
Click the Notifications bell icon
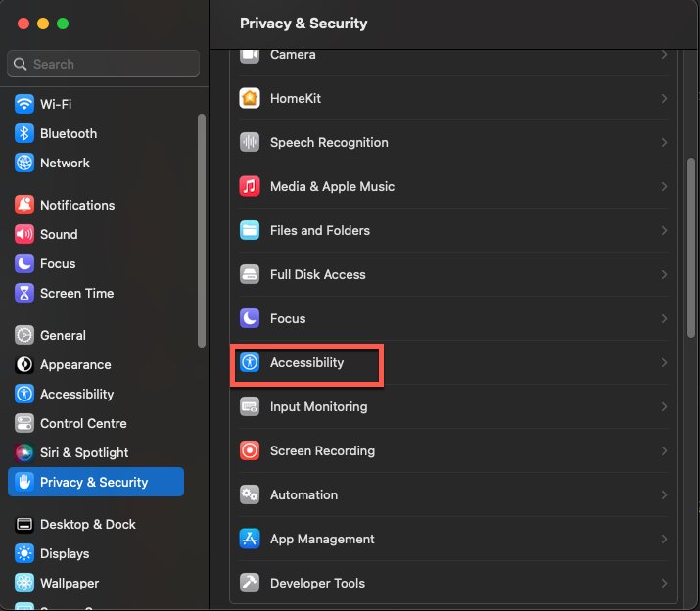[x=24, y=205]
